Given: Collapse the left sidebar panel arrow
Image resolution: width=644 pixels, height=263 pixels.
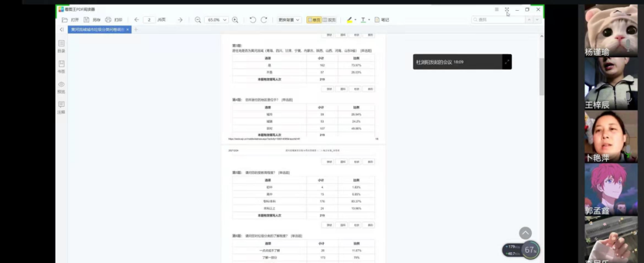Looking at the screenshot, I should [61, 29].
